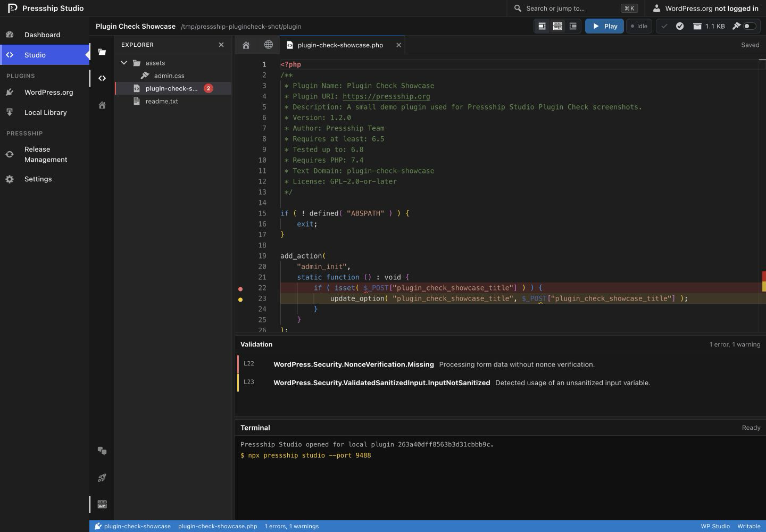Click line number 15 in the gutter
Image resolution: width=766 pixels, height=532 pixels.
[x=262, y=213]
